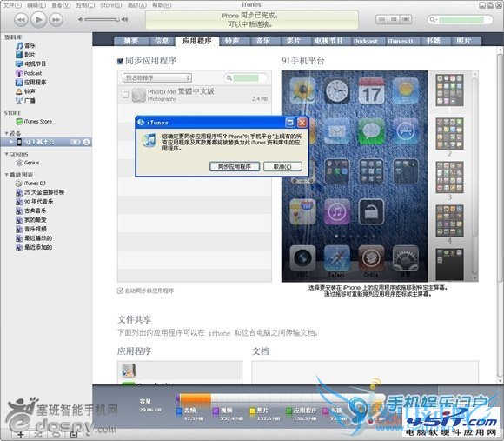Image resolution: width=504 pixels, height=441 pixels.
Task: Open the 25 大金曲排行榜 playlist
Action: tap(40, 192)
